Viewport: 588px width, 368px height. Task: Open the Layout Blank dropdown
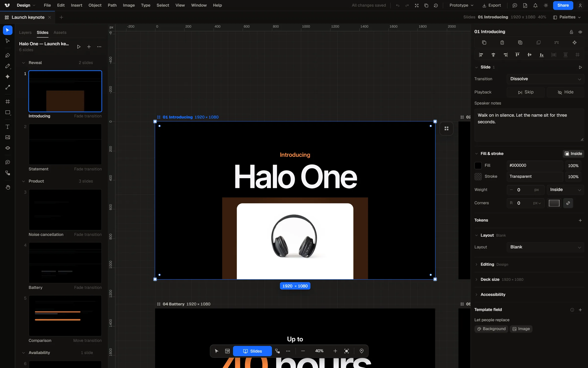pyautogui.click(x=545, y=247)
